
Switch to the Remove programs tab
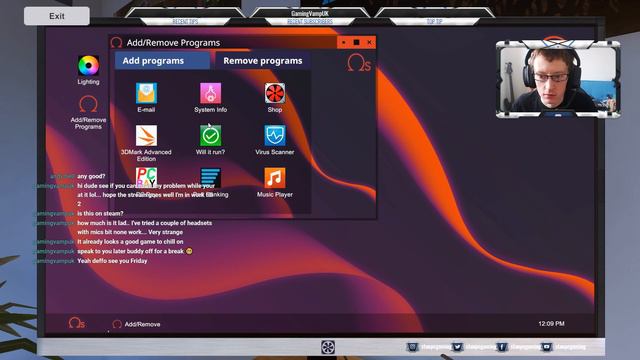coord(262,60)
